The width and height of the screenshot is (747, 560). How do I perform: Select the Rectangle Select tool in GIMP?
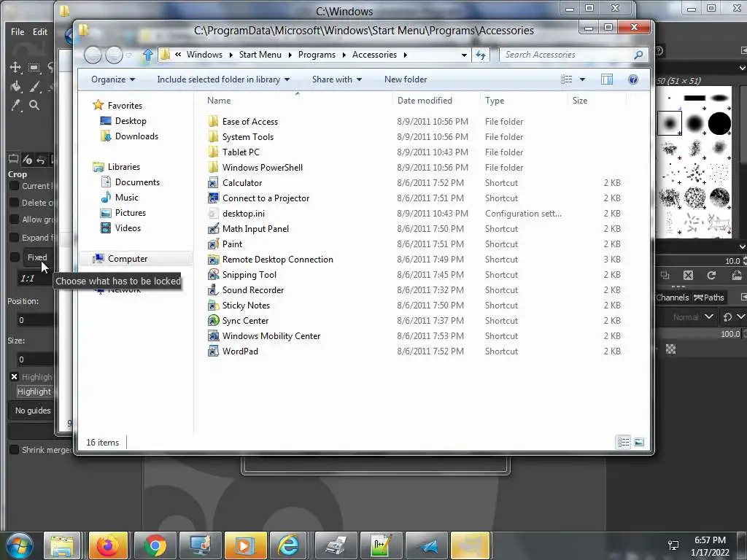pos(34,67)
